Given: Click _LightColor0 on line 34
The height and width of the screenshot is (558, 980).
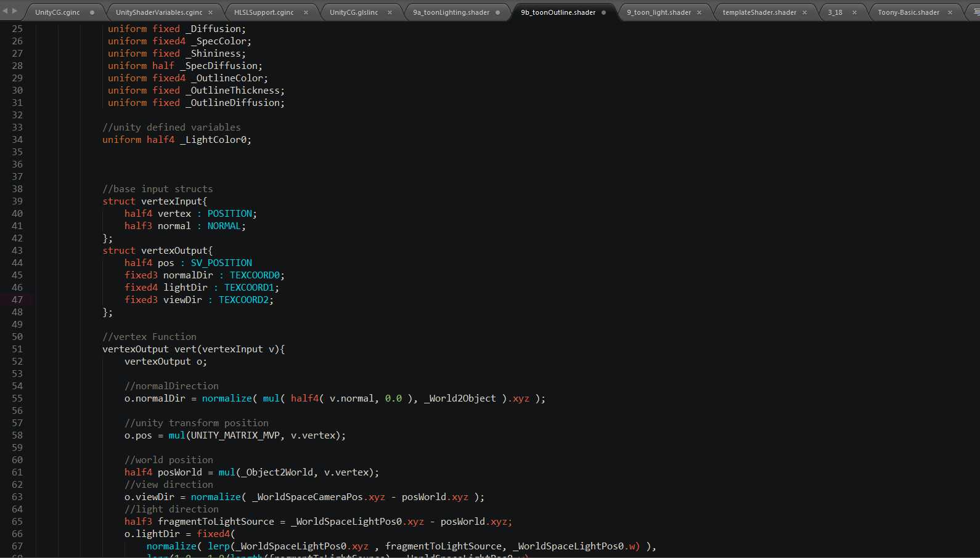Looking at the screenshot, I should click(x=213, y=140).
